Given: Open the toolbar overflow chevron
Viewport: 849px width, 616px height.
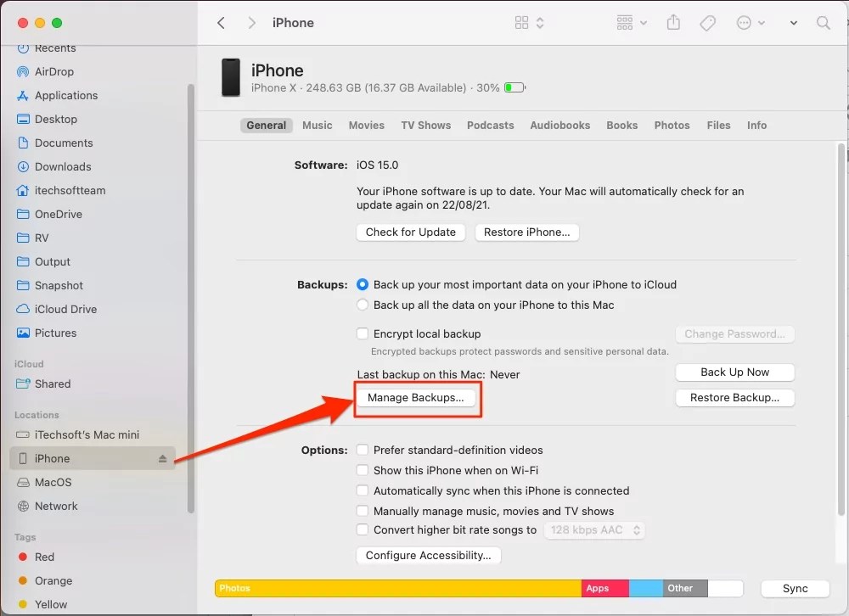Looking at the screenshot, I should (793, 23).
